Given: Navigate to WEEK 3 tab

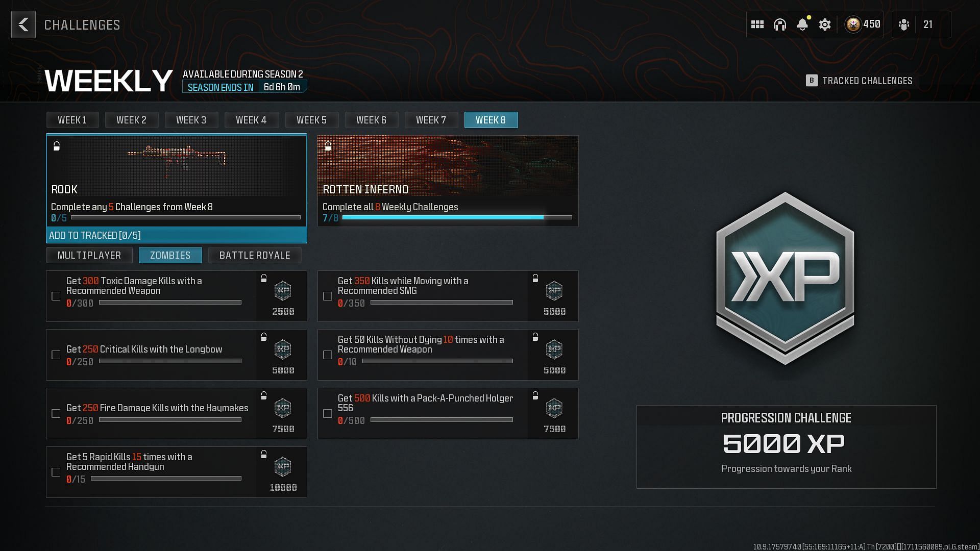Looking at the screenshot, I should coord(191,120).
